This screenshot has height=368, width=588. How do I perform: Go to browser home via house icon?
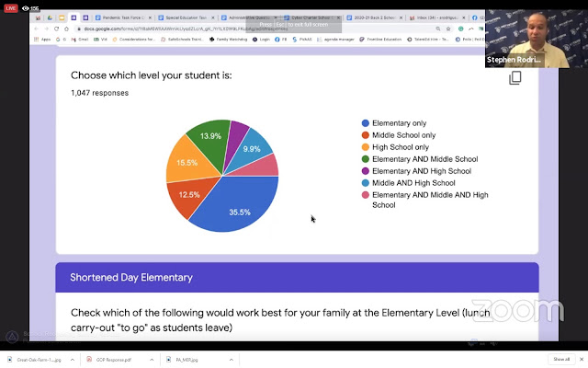click(x=66, y=29)
